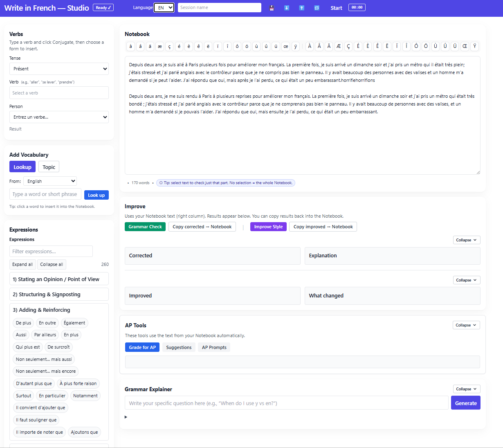
Task: Open the Tense dropdown showing Présent
Action: point(59,69)
